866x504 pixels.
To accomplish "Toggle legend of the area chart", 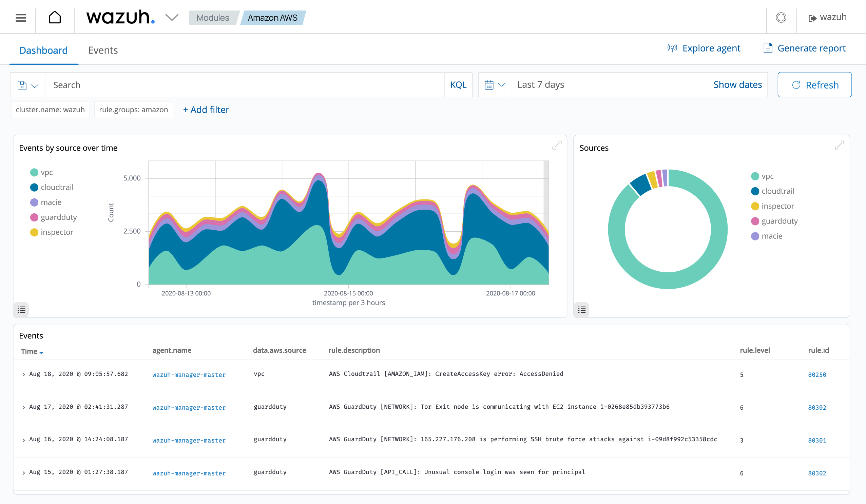I will pos(21,310).
